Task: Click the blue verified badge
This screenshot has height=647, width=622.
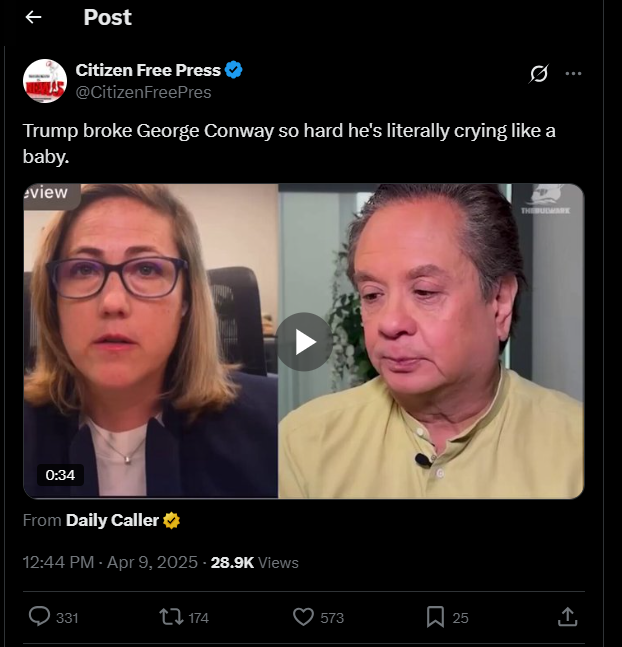Action: click(234, 70)
